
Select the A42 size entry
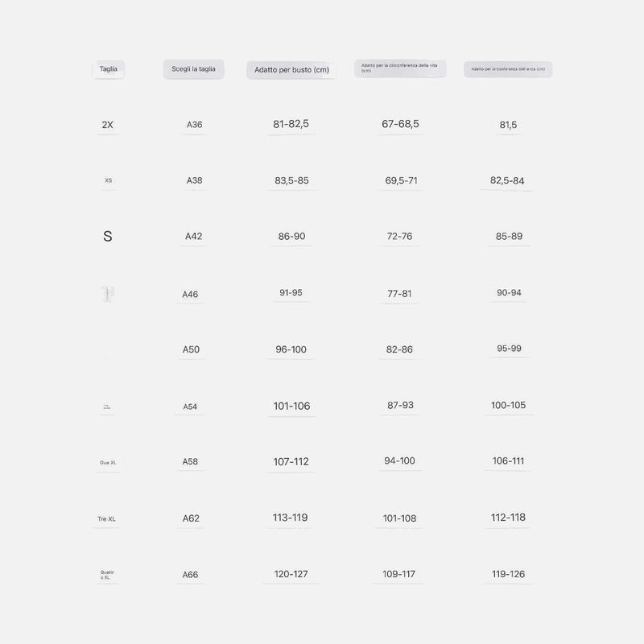(x=193, y=236)
